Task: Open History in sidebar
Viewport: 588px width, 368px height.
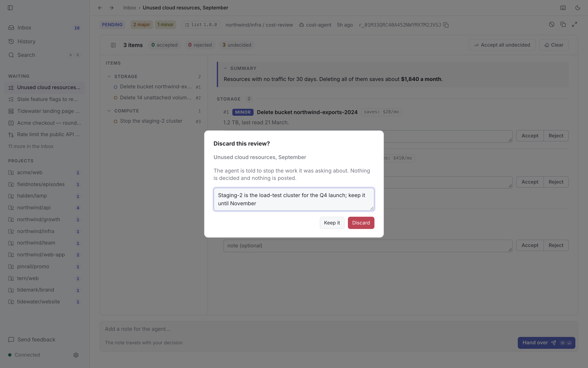Action: click(x=45, y=41)
